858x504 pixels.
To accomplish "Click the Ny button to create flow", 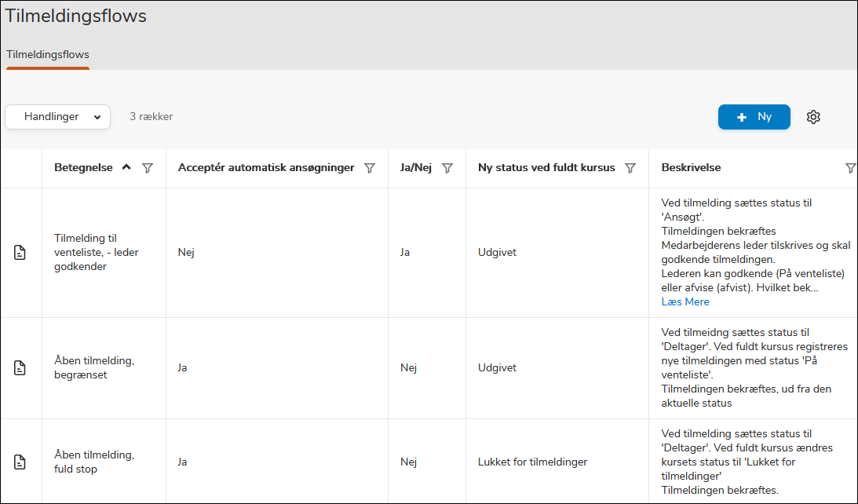I will click(754, 117).
